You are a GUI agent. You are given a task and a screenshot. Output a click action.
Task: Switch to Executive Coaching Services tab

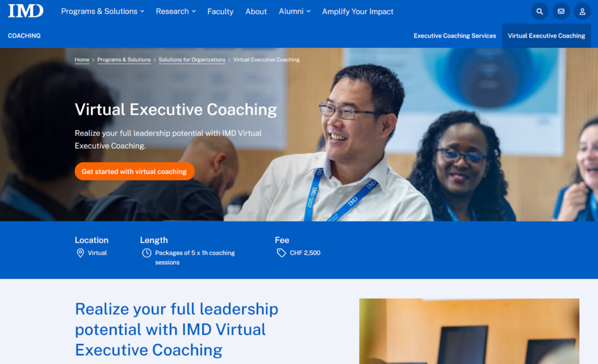(x=455, y=36)
